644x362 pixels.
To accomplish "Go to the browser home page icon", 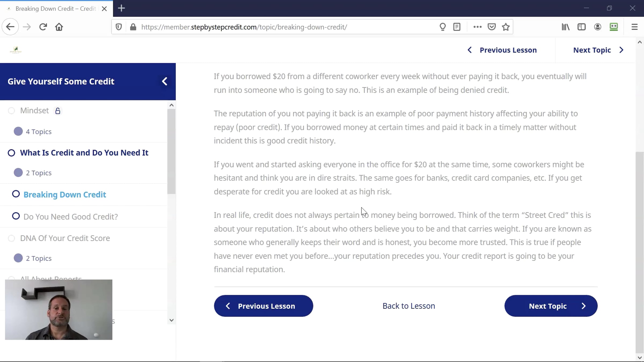I will (x=59, y=27).
